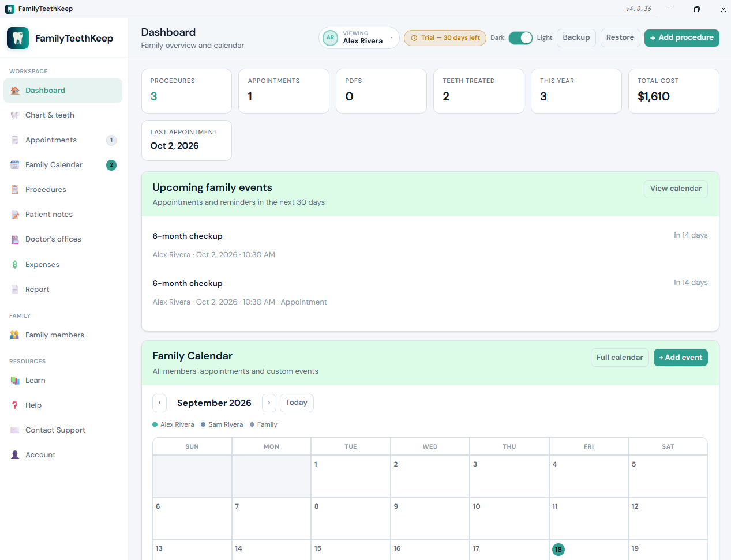731x560 pixels.
Task: Jump to Today in the calendar
Action: tap(297, 403)
